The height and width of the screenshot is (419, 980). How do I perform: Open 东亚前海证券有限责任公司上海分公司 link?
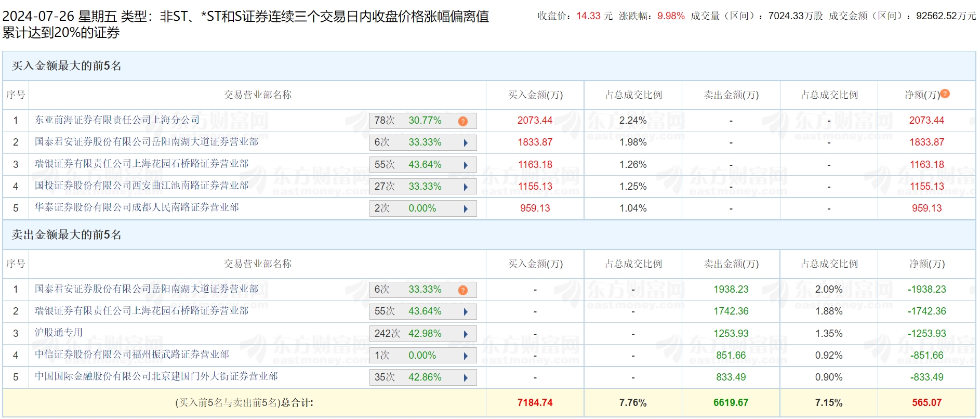click(117, 120)
